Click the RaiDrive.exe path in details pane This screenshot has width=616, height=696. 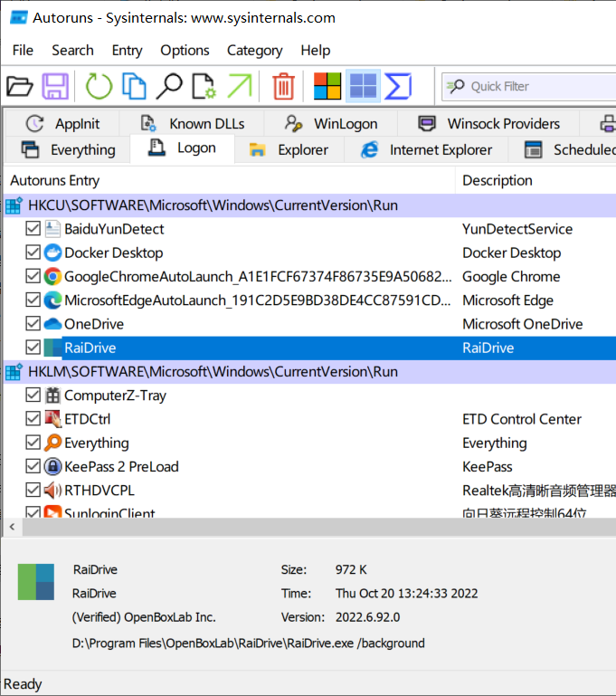coord(249,644)
